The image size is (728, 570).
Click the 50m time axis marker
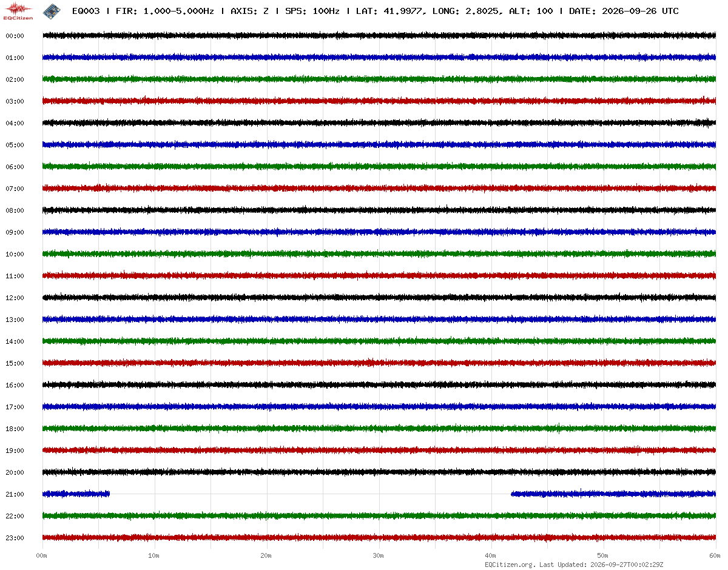(603, 555)
